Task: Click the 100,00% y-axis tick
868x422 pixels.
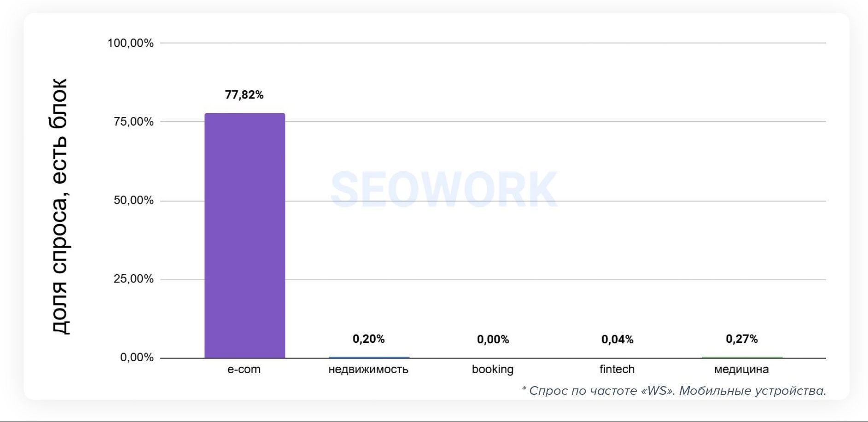Action: click(x=130, y=43)
